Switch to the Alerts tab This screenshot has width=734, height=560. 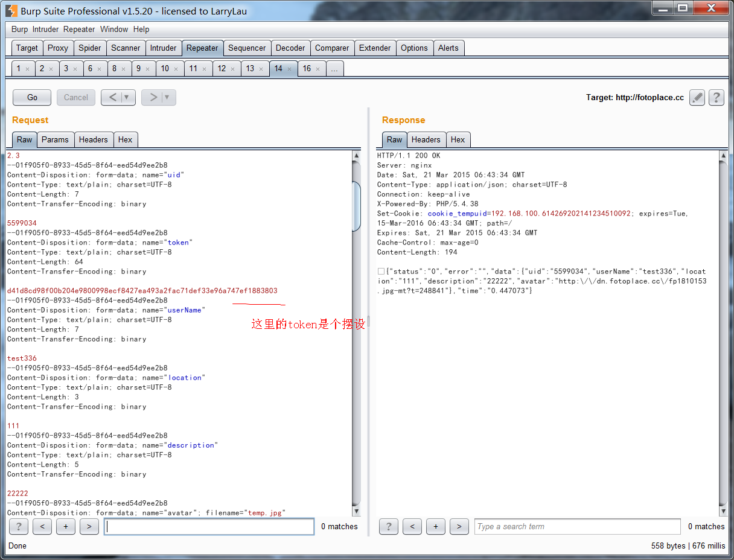pyautogui.click(x=448, y=48)
